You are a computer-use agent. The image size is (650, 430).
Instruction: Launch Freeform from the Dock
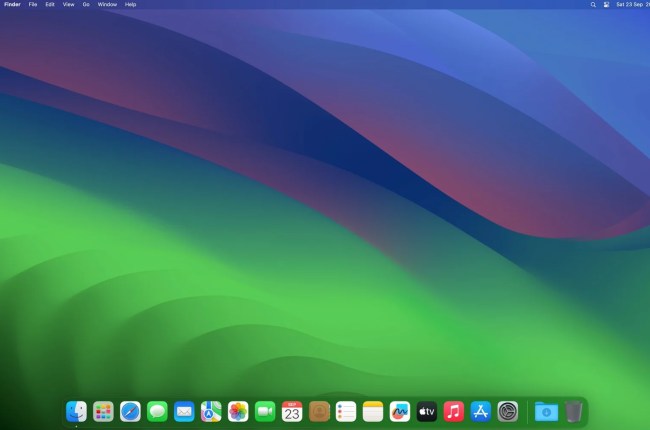point(400,411)
